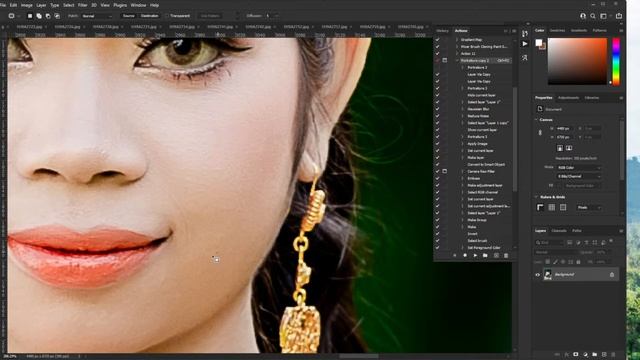This screenshot has width=640, height=360.
Task: Delete selected action with trash icon
Action: click(x=506, y=256)
